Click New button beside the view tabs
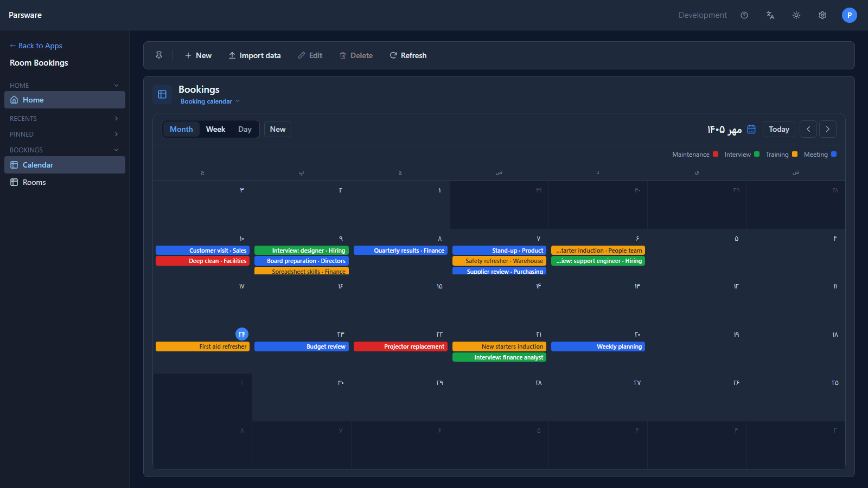The height and width of the screenshot is (488, 868). tap(278, 129)
